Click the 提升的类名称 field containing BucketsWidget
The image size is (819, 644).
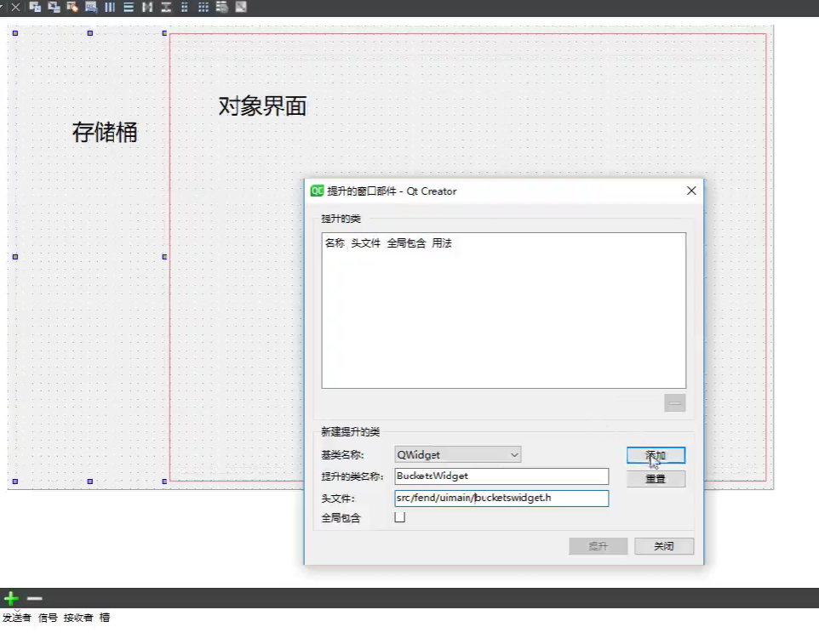point(501,476)
